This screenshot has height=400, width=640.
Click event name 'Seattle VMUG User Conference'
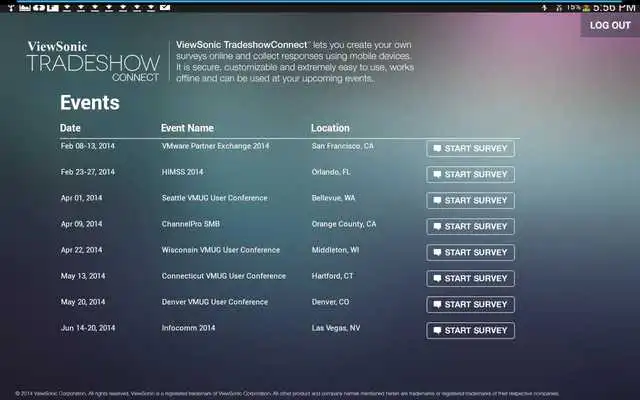[215, 198]
